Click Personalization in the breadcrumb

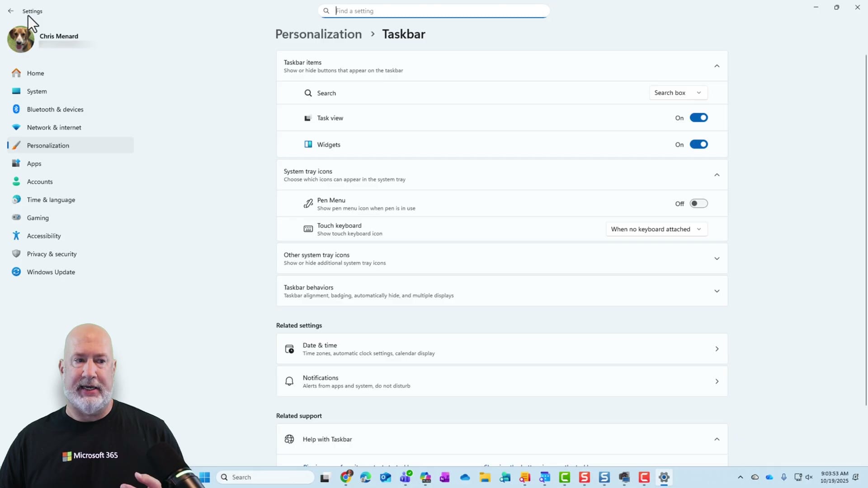tap(318, 34)
